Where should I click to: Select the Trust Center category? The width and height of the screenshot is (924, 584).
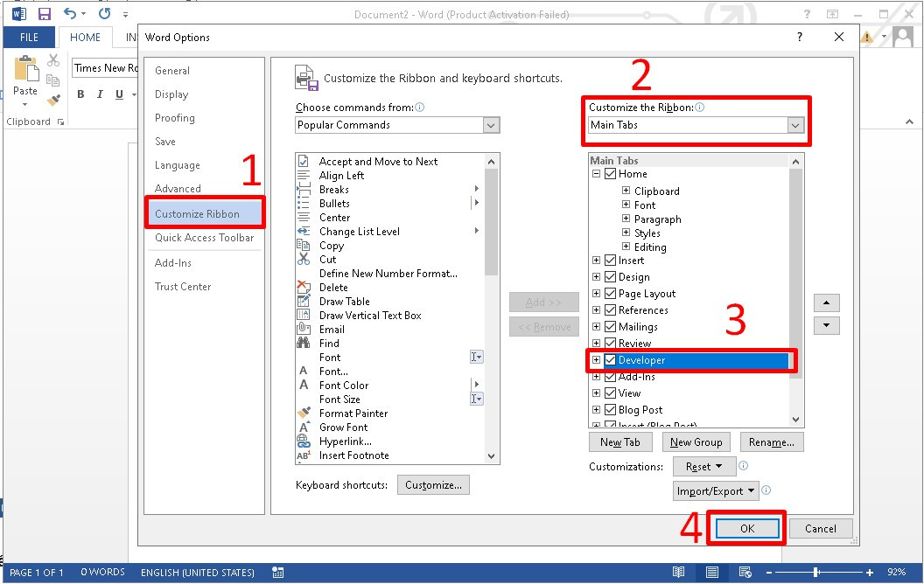(181, 286)
